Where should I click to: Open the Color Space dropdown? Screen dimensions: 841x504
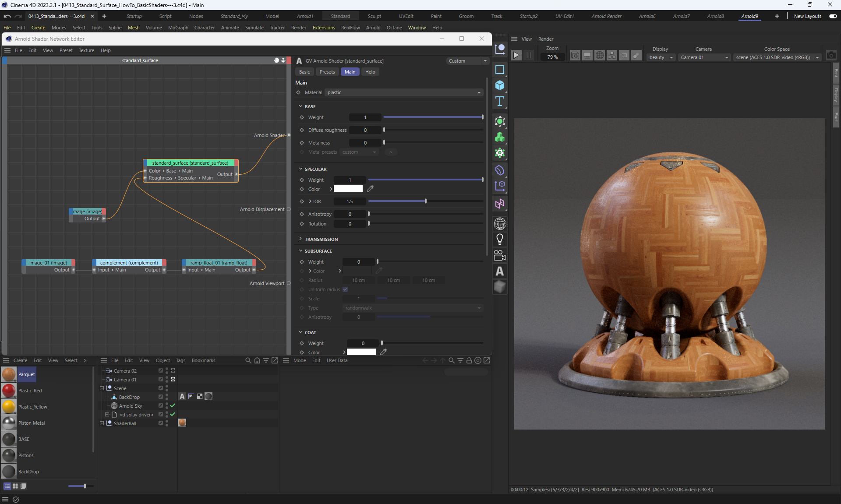777,57
